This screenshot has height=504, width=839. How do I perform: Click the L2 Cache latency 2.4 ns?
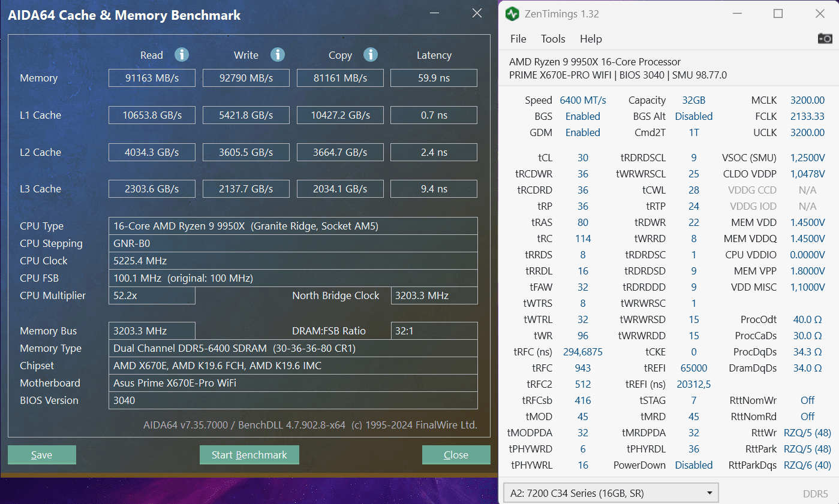434,152
